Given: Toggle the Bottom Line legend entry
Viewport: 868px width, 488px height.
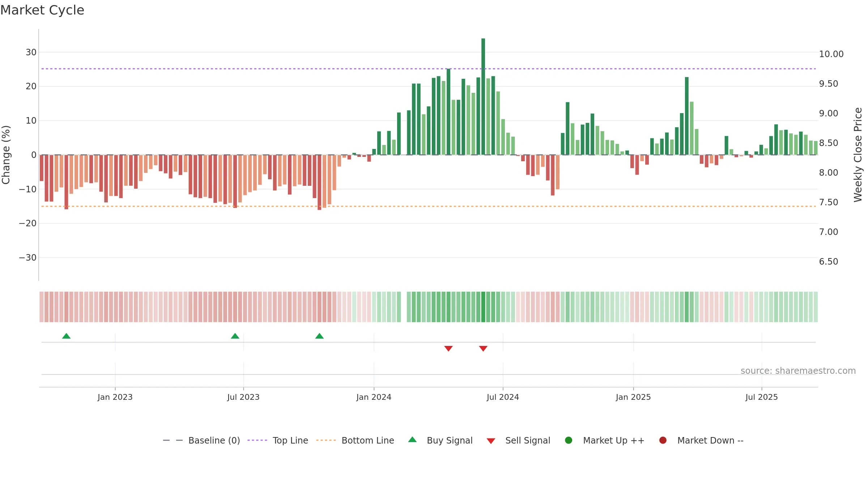Looking at the screenshot, I should pos(355,440).
